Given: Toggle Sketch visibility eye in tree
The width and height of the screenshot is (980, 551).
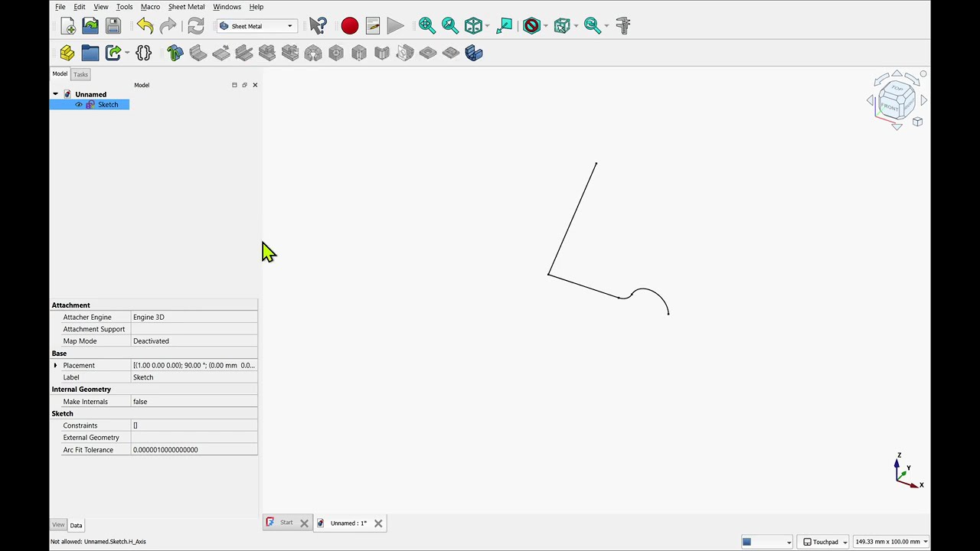Looking at the screenshot, I should [78, 105].
